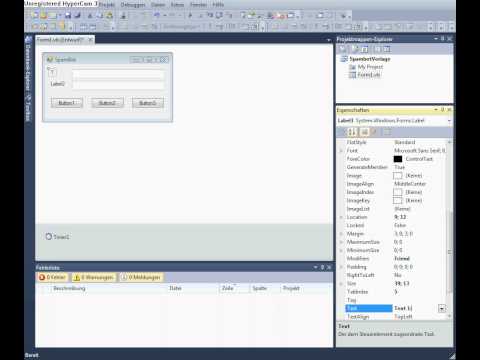The width and height of the screenshot is (480, 360).
Task: Open Projektmappen-Explorer window position dropdown
Action: [436, 39]
